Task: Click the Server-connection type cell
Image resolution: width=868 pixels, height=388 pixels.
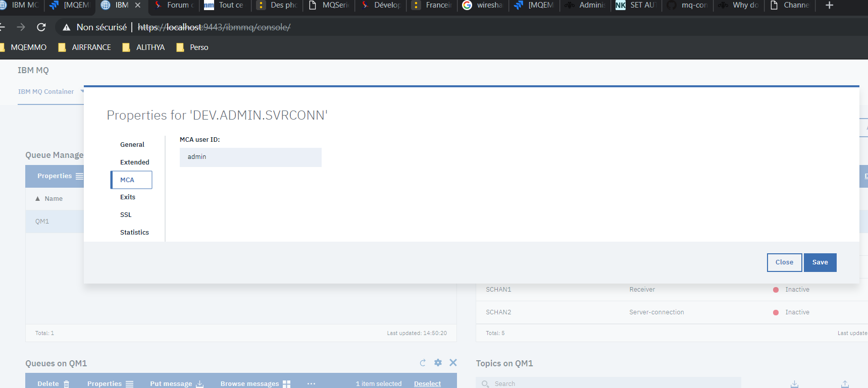Action: (656, 312)
